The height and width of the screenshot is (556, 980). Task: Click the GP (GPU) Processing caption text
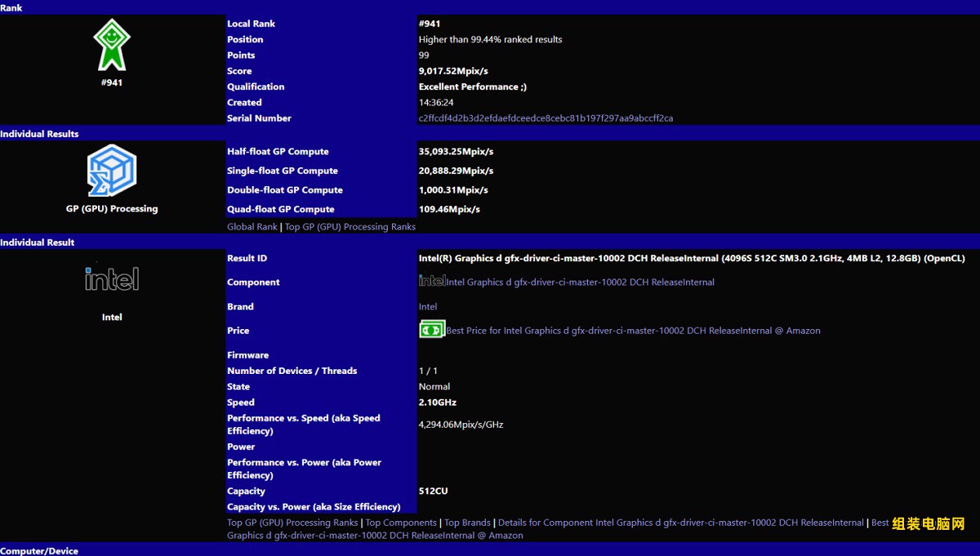coord(112,208)
